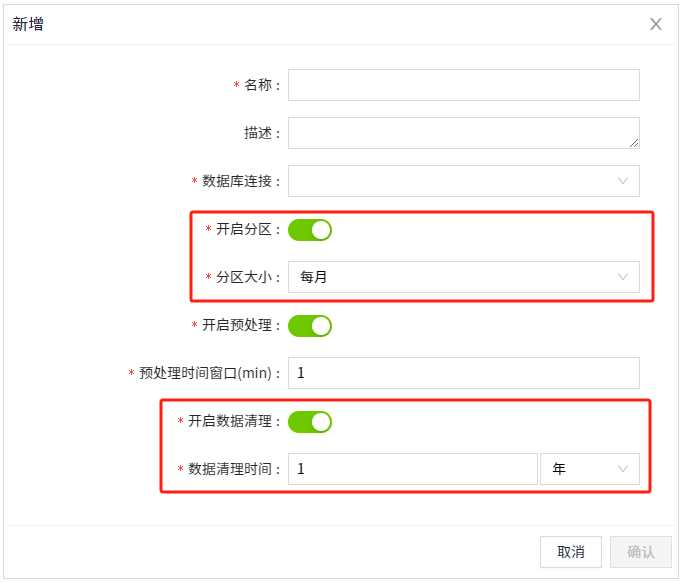The width and height of the screenshot is (682, 582).
Task: Click the 数据清理时间 number input
Action: click(412, 469)
